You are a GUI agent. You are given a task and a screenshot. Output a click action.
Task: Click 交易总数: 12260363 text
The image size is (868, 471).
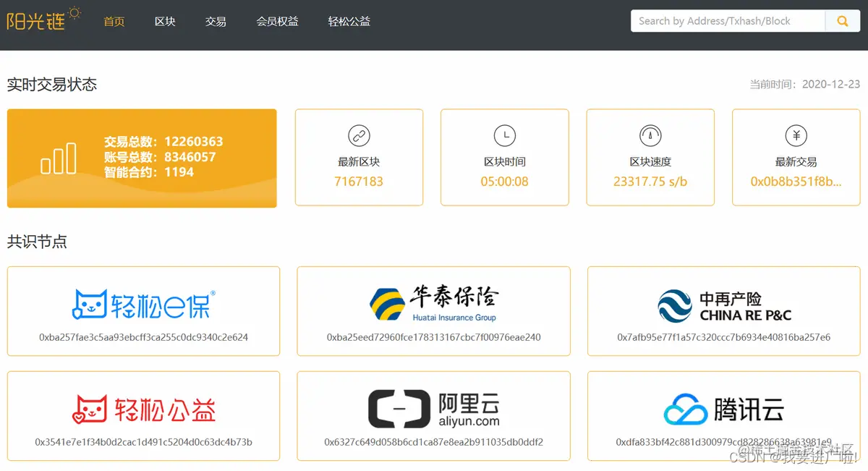point(163,142)
